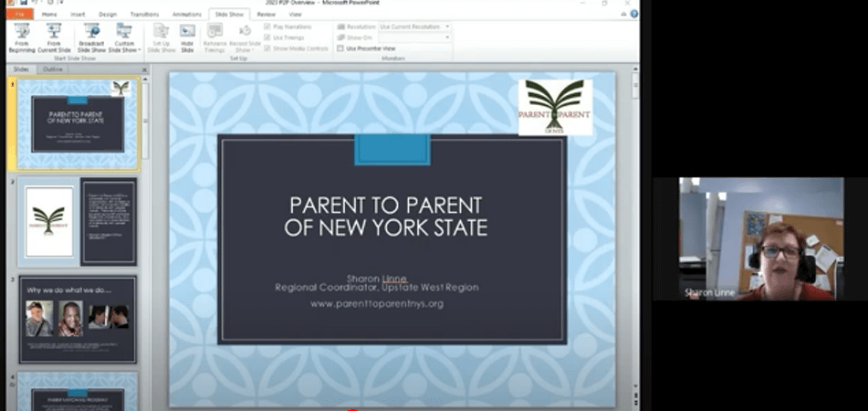Click the 'Parent to Parent of New York State' title

click(386, 216)
